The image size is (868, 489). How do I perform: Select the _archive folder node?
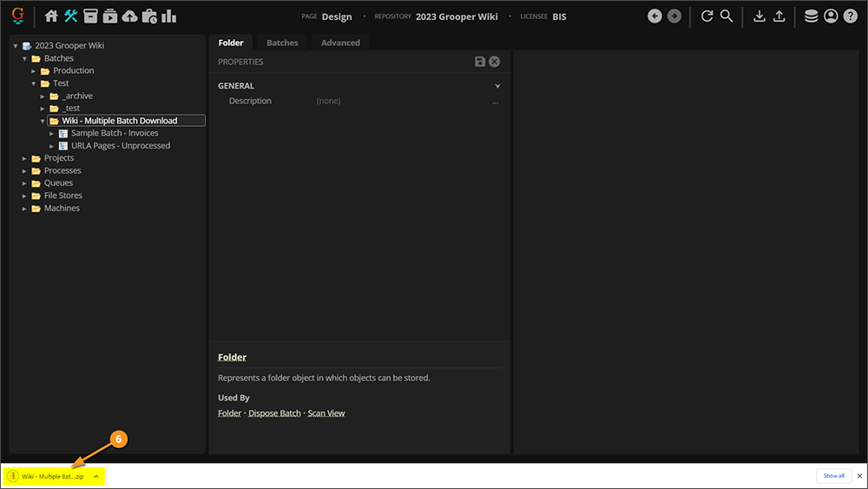tap(77, 96)
